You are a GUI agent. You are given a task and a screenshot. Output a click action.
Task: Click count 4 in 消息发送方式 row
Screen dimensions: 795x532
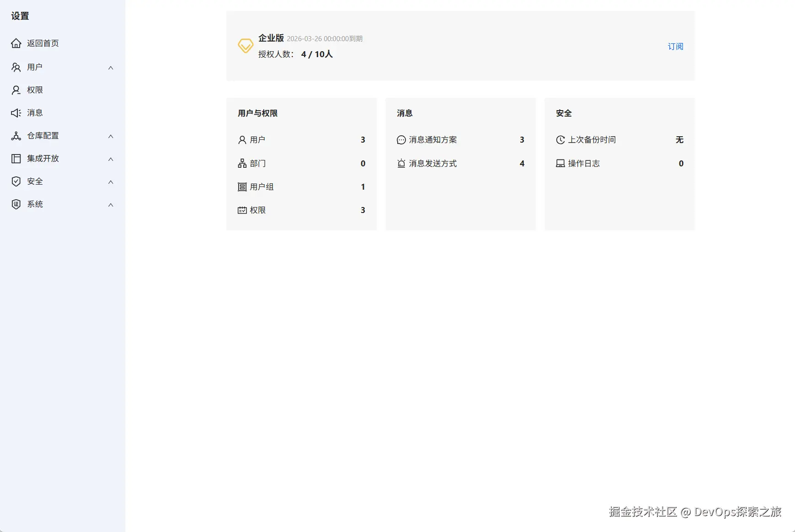click(522, 164)
